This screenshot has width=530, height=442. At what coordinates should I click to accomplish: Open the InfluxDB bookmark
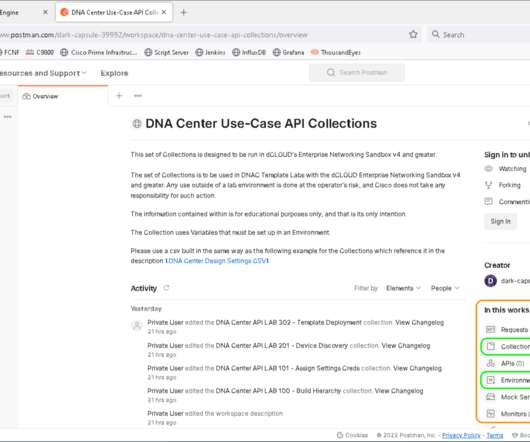coord(249,52)
